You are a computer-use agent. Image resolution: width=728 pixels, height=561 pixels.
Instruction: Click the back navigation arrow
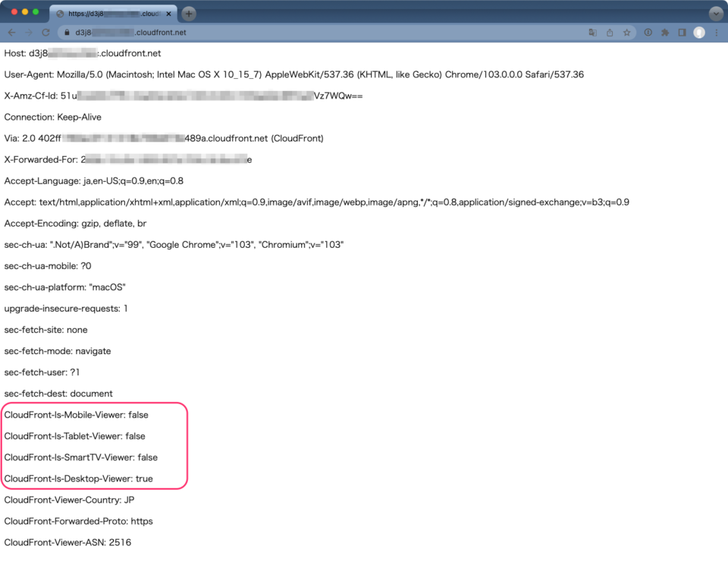coord(11,32)
